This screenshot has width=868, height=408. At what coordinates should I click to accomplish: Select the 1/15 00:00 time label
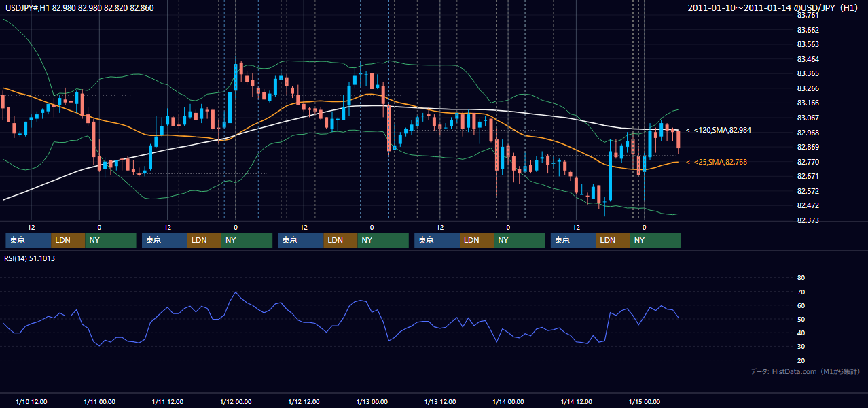644,401
